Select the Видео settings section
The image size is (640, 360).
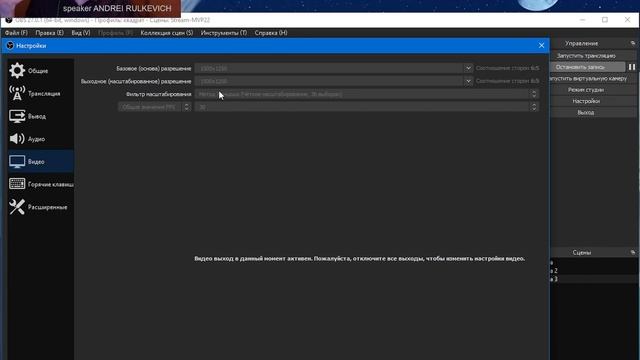click(40, 162)
